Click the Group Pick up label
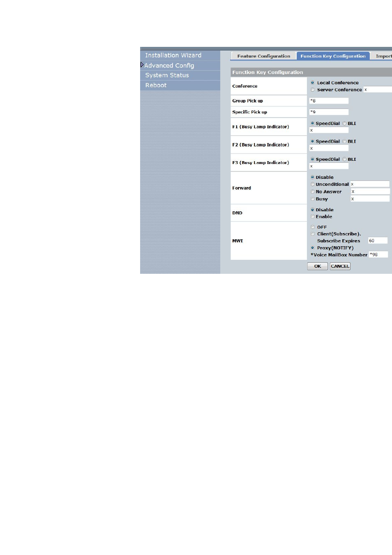The image size is (392, 555). point(247,101)
